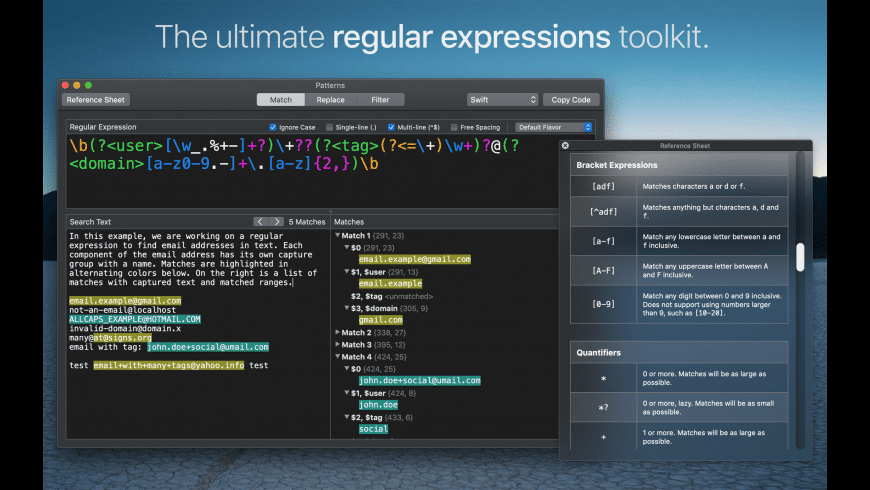Select the + quantifier row
870x490 pixels.
[x=679, y=436]
